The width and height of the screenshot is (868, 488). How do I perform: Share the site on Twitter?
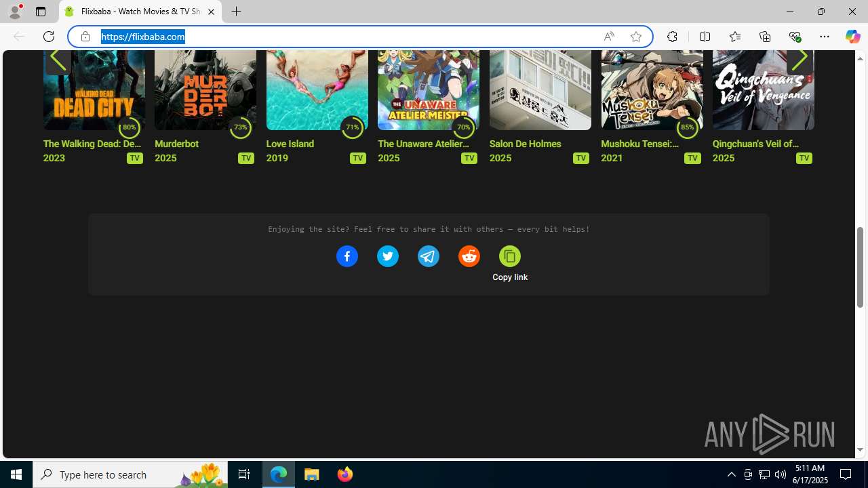click(387, 256)
